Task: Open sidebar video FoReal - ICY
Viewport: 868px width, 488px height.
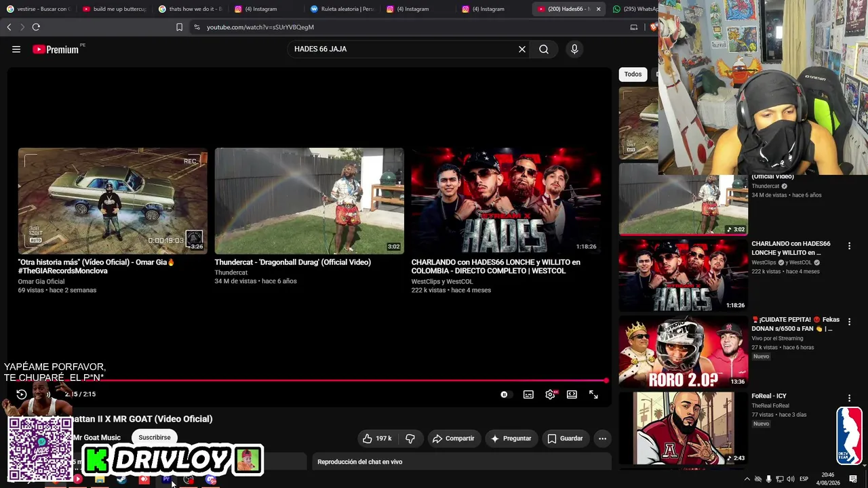Action: click(769, 396)
